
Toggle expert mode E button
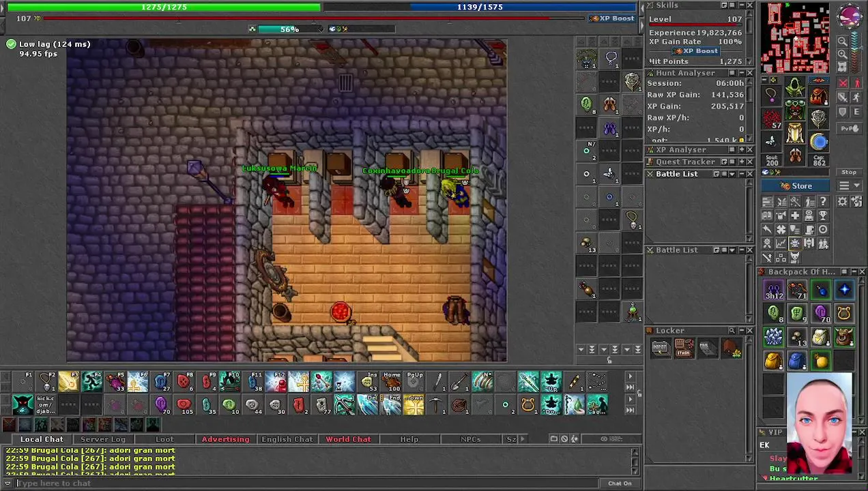tap(857, 111)
